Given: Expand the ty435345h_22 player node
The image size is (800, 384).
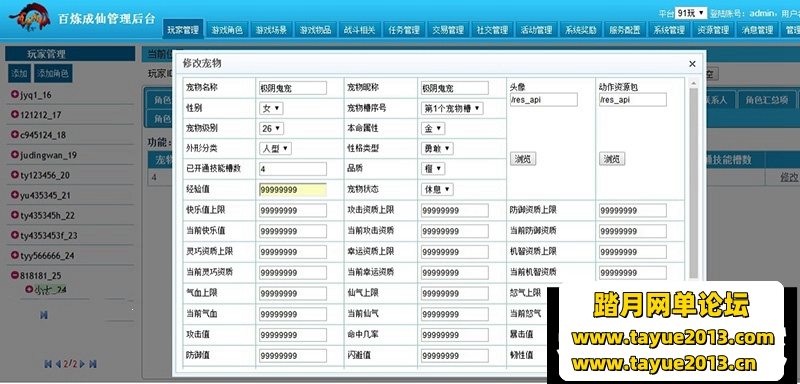Looking at the screenshot, I should click(x=15, y=215).
